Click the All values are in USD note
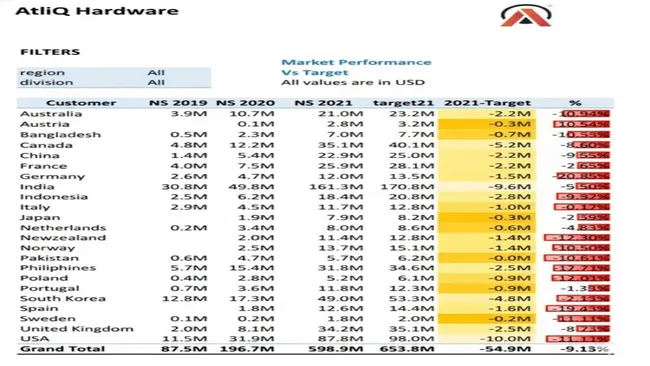This screenshot has width=650, height=366. point(353,82)
